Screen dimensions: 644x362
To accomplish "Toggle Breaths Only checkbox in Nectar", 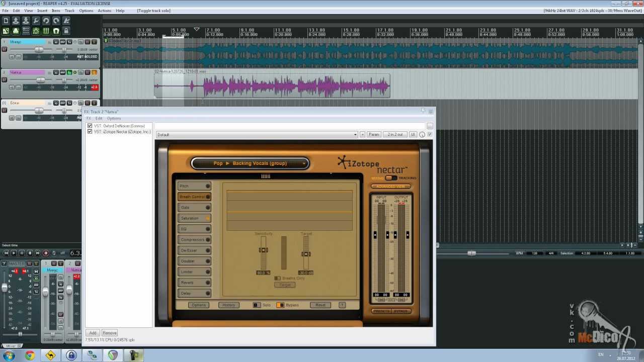I will 277,278.
